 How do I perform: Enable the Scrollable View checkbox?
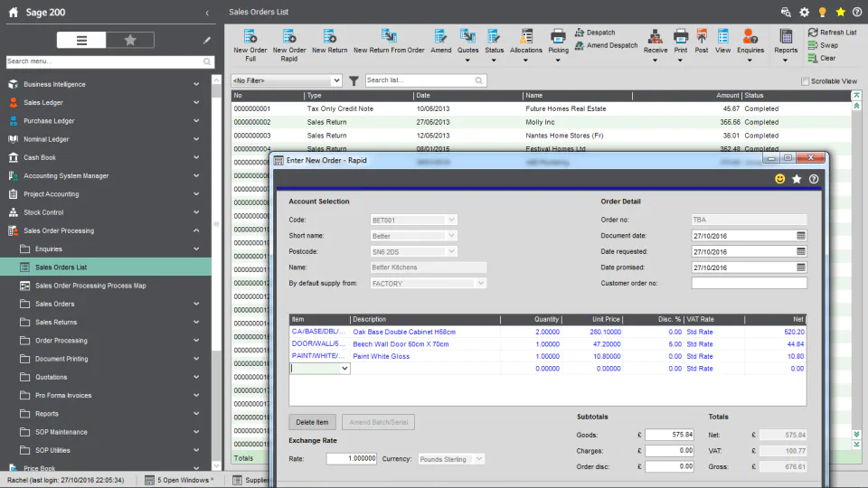pos(806,81)
